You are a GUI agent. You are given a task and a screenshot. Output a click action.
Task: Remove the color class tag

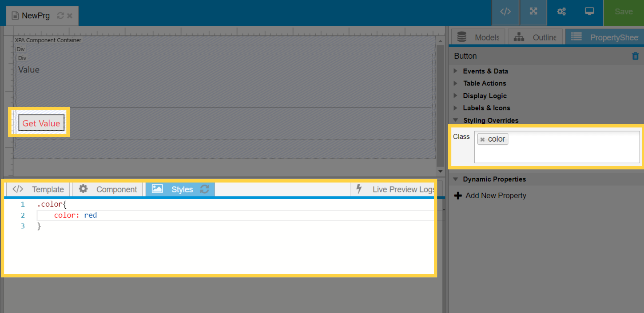pyautogui.click(x=482, y=140)
